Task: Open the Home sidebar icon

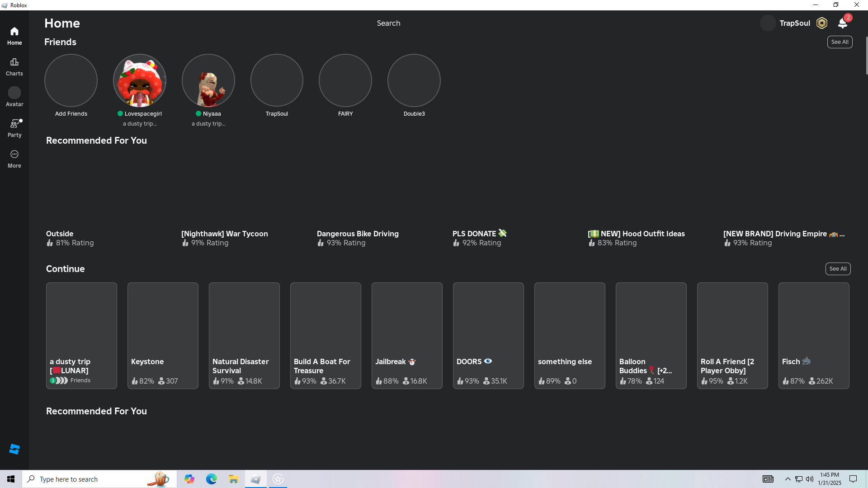Action: point(14,36)
